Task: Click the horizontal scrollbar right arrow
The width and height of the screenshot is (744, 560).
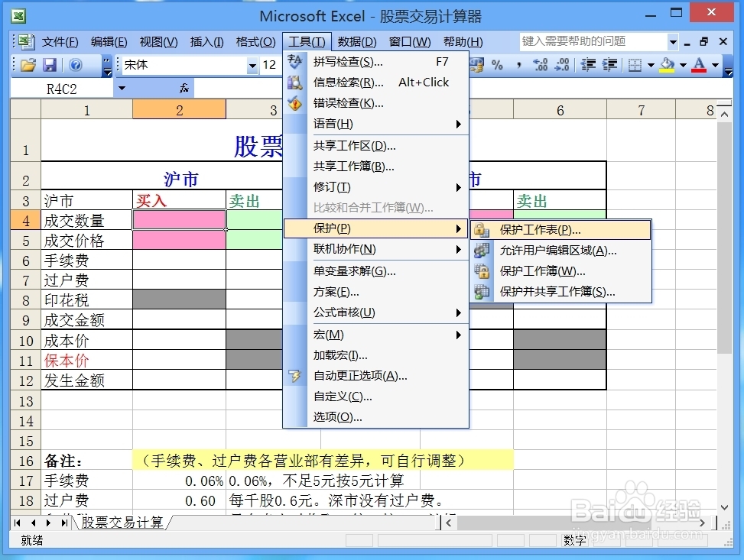Action: (703, 523)
